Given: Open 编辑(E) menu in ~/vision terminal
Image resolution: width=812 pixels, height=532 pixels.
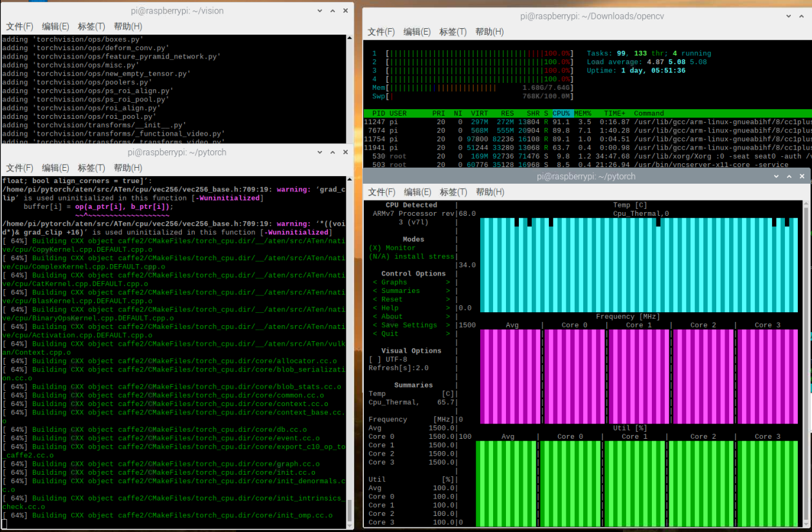Looking at the screenshot, I should click(x=55, y=26).
